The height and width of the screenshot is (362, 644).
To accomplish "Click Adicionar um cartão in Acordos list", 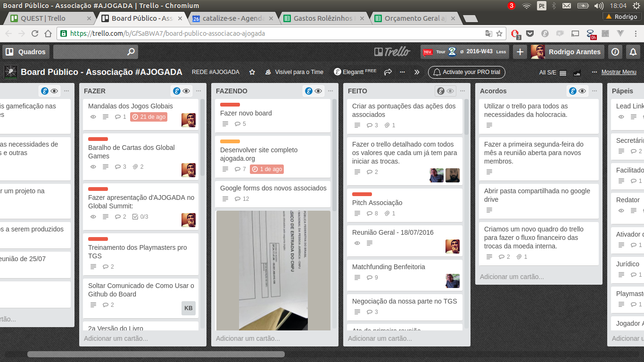I will coord(512,277).
